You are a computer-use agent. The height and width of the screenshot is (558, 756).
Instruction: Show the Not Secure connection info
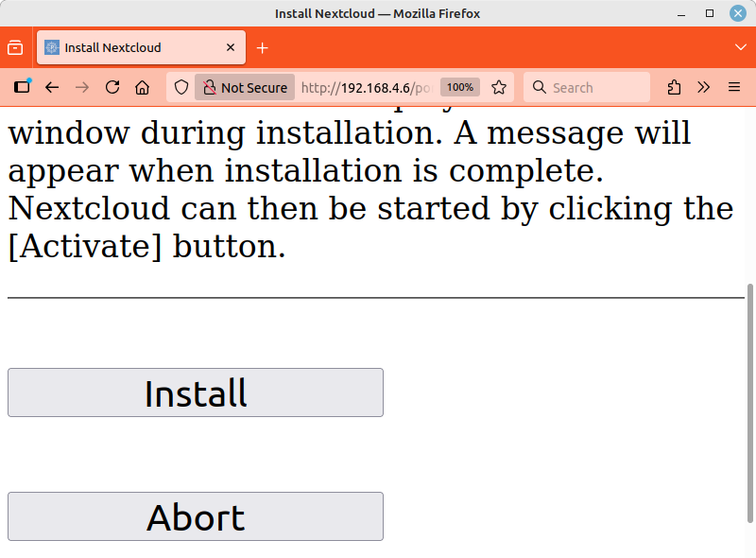[x=245, y=87]
